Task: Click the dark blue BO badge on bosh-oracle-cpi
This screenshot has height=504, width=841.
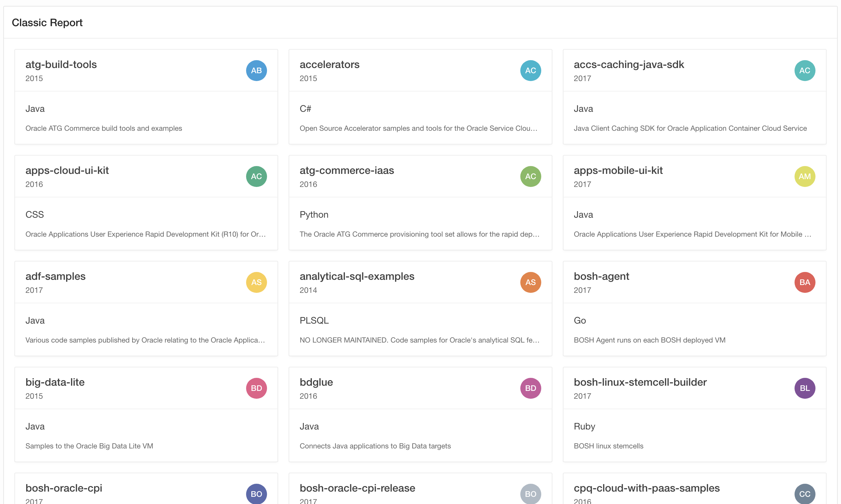Action: (256, 494)
